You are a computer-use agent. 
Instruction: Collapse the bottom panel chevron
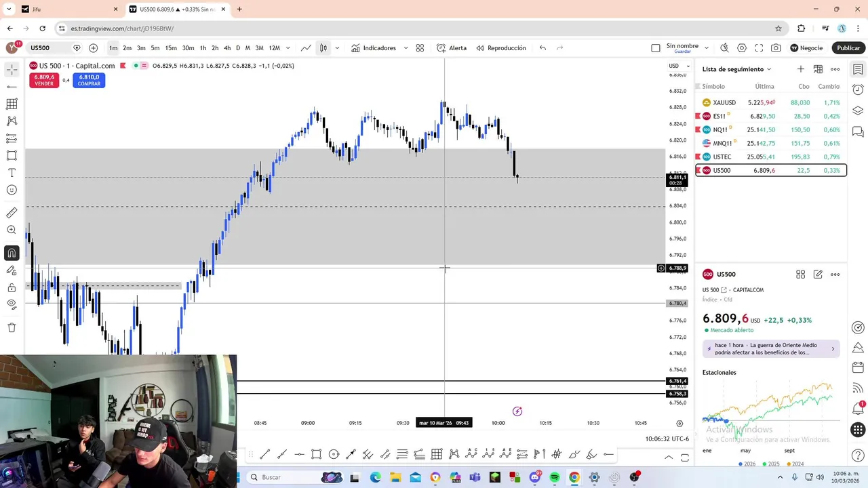(669, 457)
